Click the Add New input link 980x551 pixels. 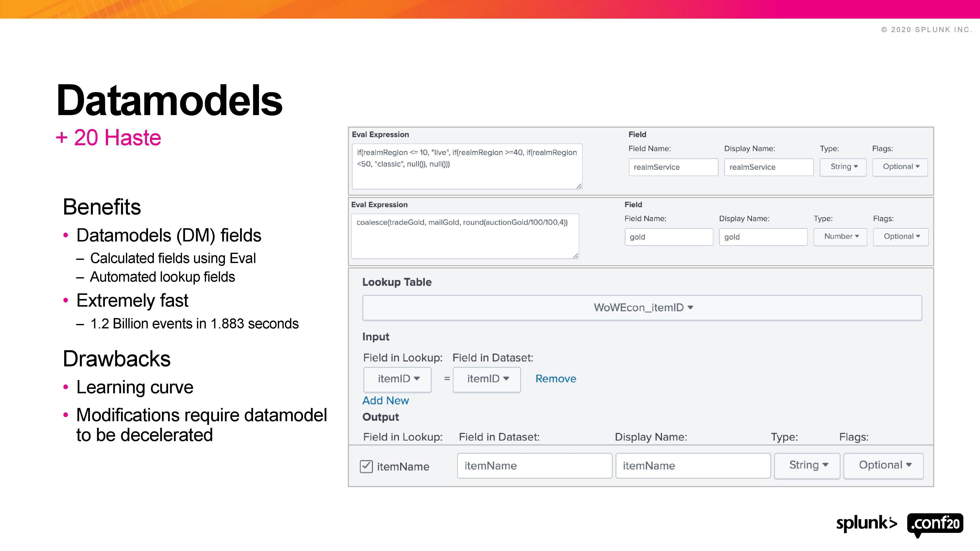pos(385,400)
